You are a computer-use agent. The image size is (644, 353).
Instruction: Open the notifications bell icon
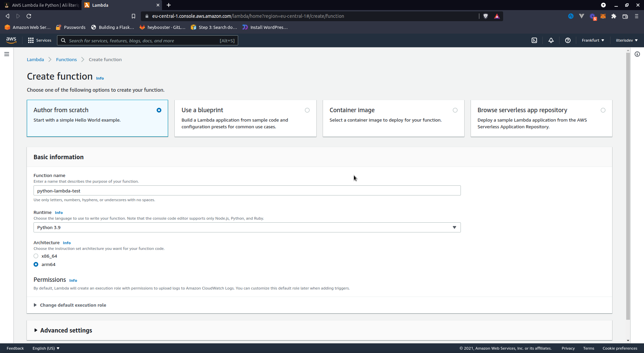[551, 40]
